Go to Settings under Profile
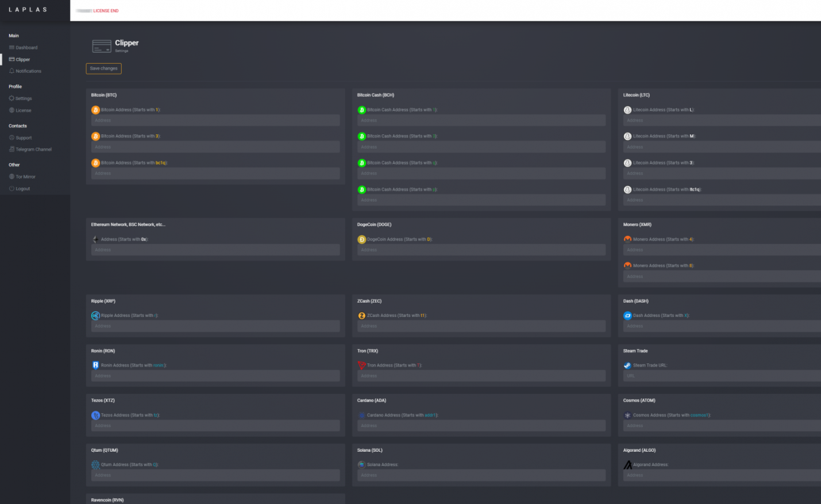Viewport: 821px width, 504px height. tap(21, 99)
